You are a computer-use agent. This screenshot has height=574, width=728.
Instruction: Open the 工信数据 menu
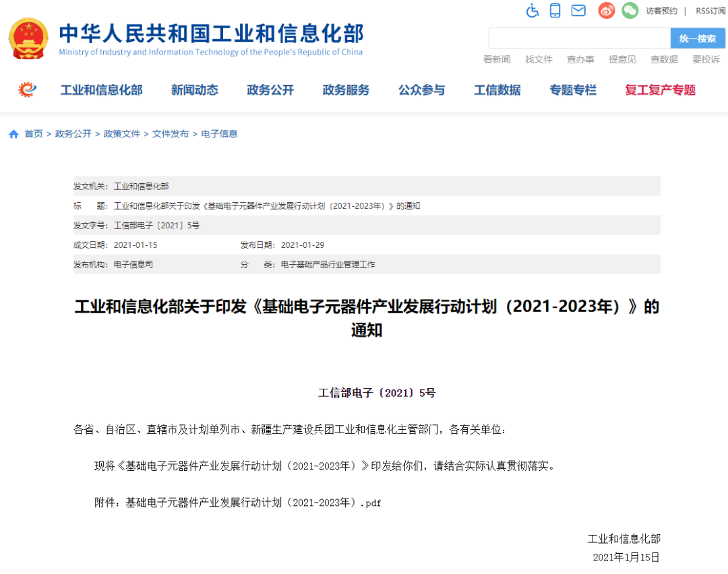(497, 90)
